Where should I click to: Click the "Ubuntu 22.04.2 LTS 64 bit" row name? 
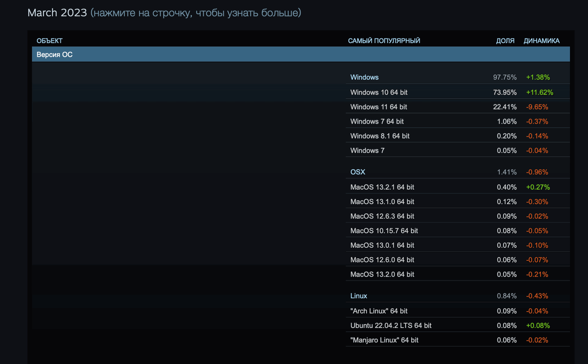[391, 326]
